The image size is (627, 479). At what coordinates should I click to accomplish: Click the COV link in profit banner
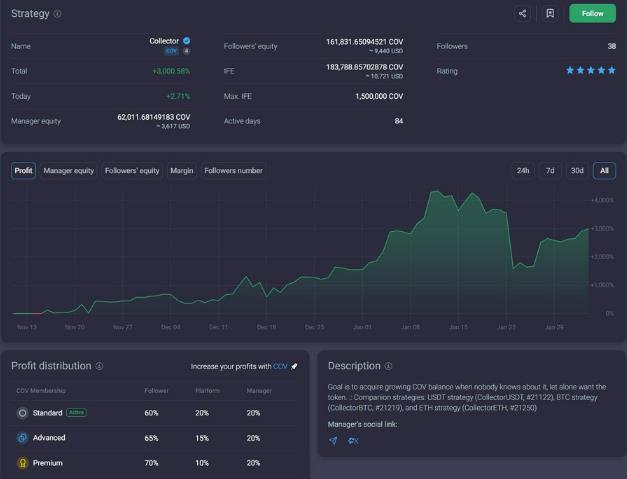[x=279, y=366]
